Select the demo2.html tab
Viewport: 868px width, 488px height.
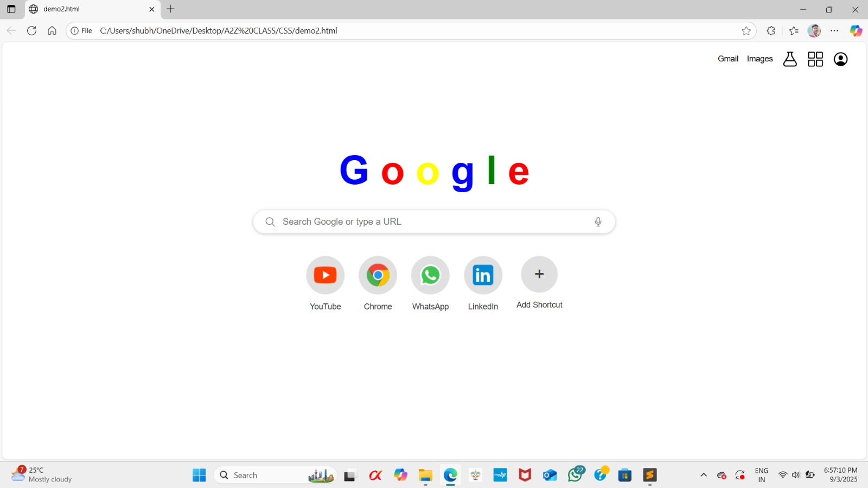(x=87, y=9)
